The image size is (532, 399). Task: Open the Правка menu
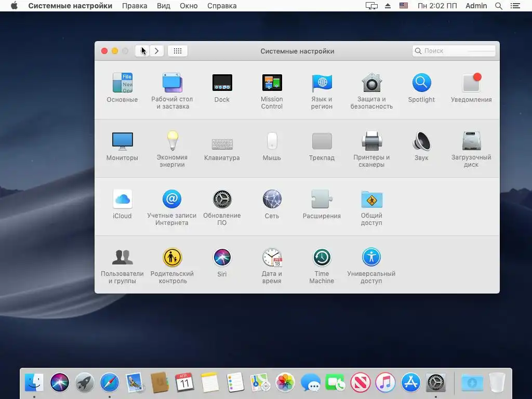point(135,6)
